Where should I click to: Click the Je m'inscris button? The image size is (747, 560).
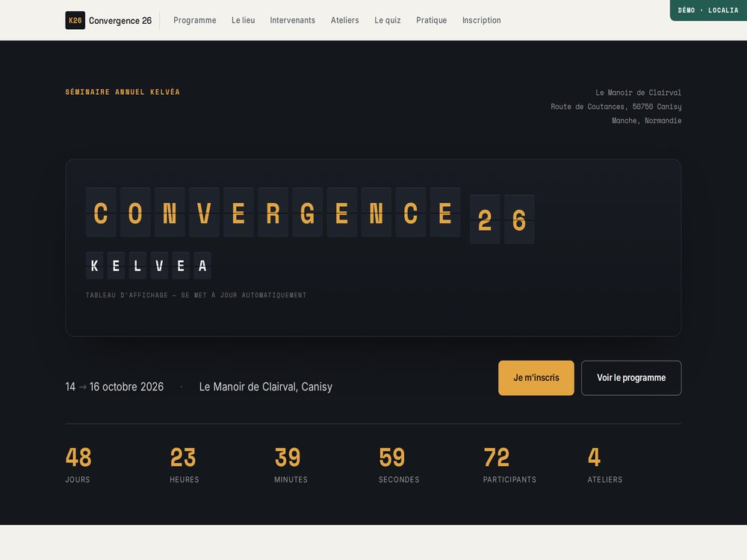536,378
